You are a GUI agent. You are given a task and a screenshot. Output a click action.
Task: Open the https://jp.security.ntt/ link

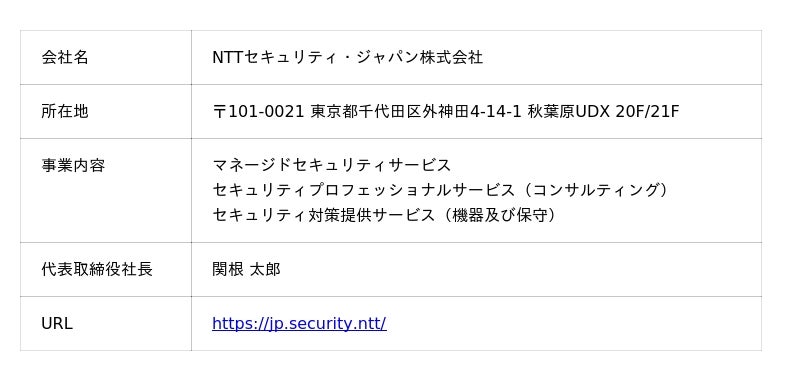(x=299, y=323)
